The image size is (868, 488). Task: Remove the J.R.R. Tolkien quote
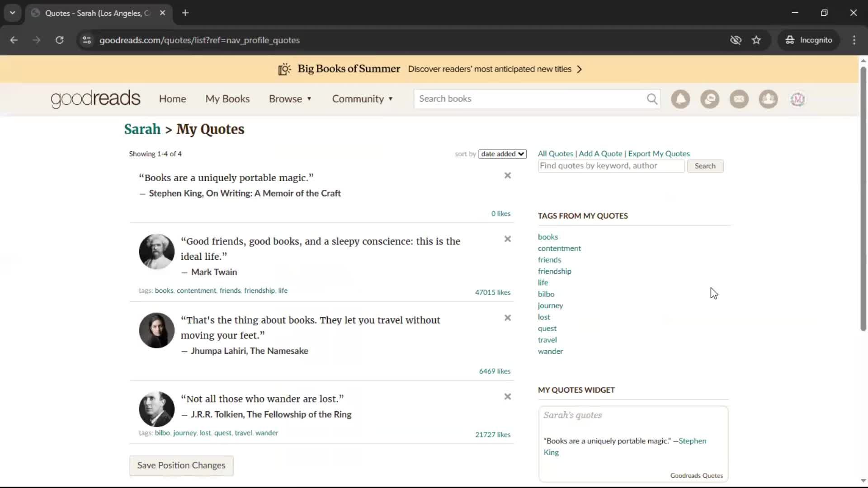[x=508, y=396]
